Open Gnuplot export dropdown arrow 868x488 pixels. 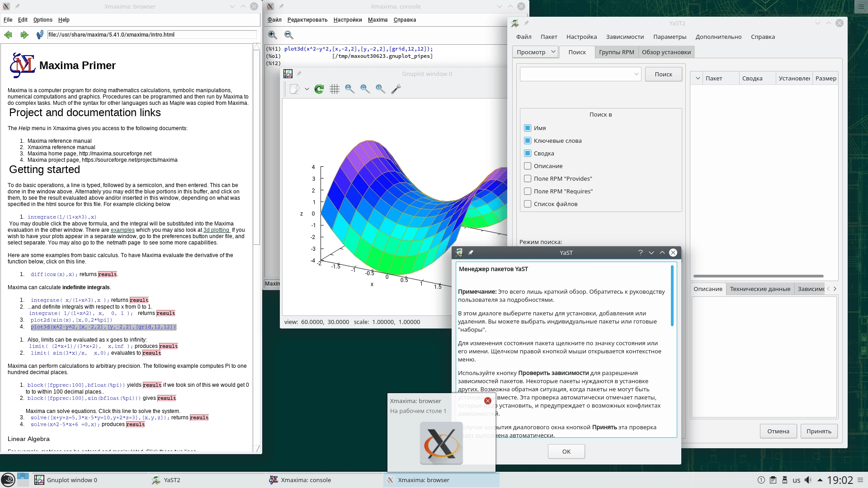point(307,89)
